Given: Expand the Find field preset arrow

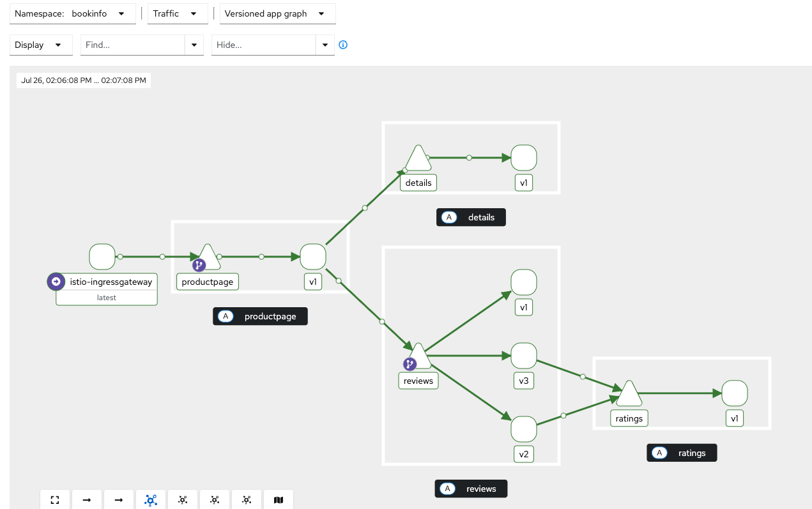Looking at the screenshot, I should pos(194,45).
